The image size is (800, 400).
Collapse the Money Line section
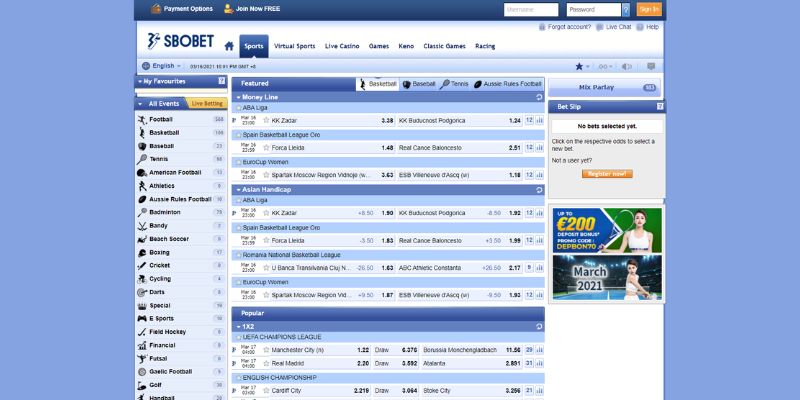click(238, 97)
